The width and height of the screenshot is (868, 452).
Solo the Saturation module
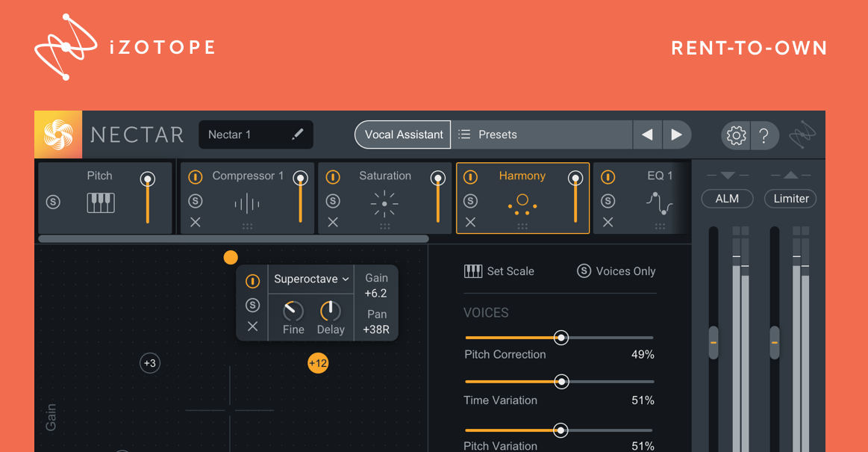click(x=333, y=199)
